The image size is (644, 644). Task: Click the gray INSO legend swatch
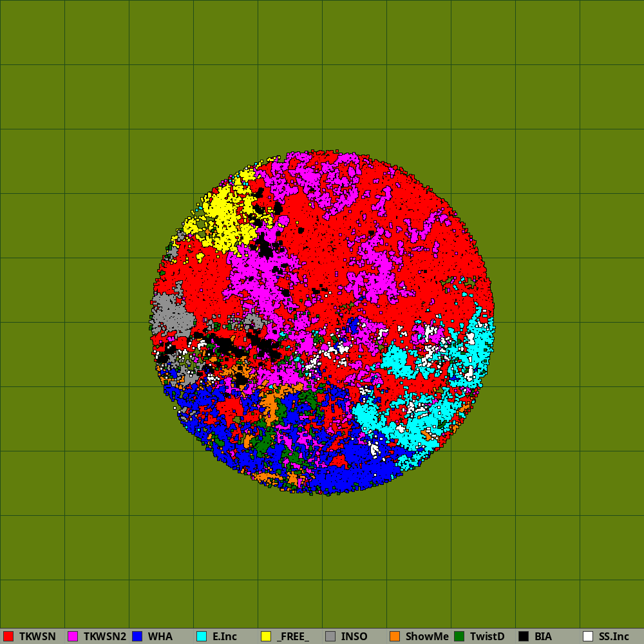click(x=330, y=636)
